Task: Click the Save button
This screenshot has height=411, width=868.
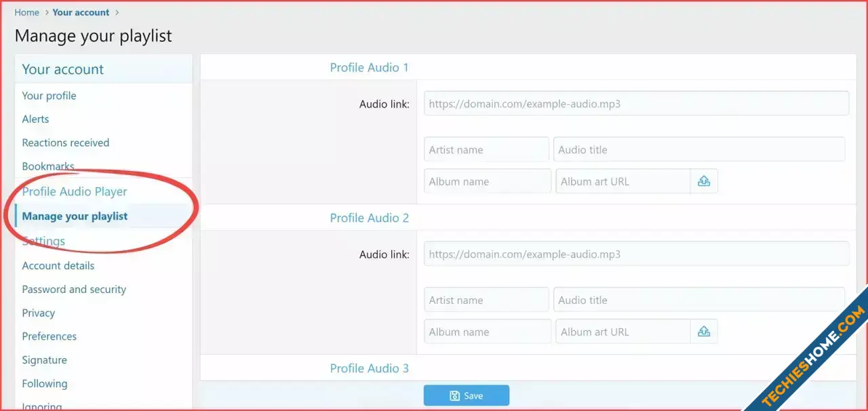Action: [466, 395]
